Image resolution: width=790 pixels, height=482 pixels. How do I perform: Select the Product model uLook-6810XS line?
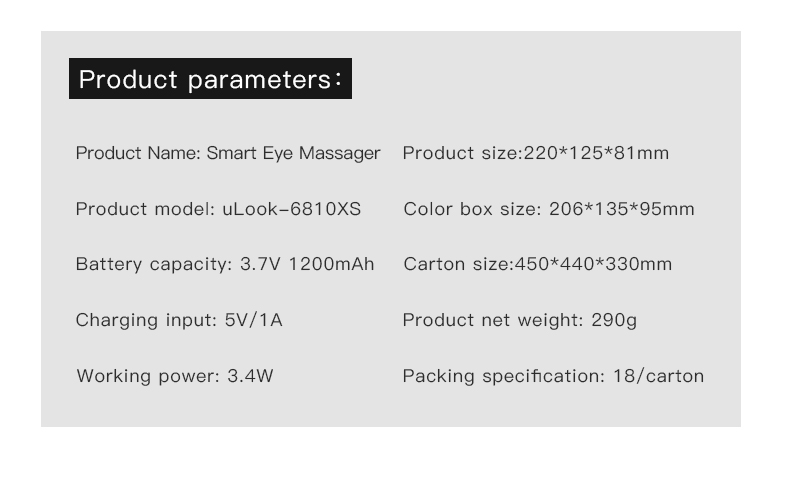point(218,209)
